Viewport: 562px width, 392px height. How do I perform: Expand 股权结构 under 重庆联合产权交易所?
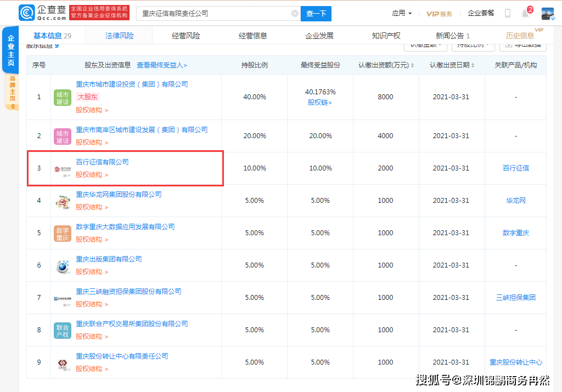[92, 336]
